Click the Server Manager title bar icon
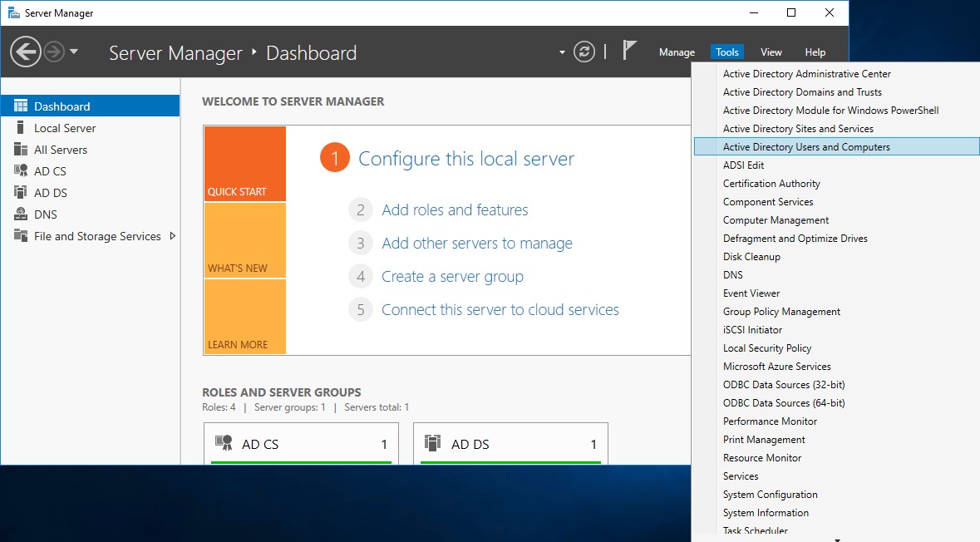 click(x=13, y=12)
